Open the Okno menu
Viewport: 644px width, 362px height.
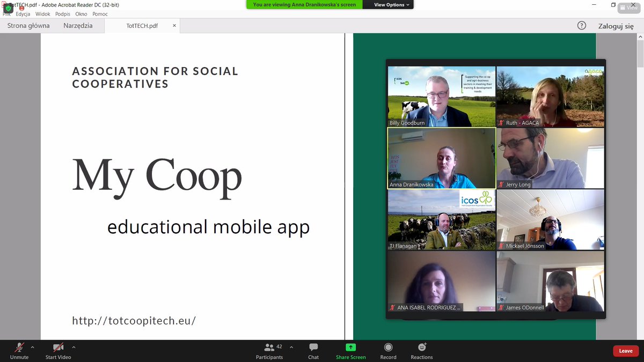tap(81, 14)
